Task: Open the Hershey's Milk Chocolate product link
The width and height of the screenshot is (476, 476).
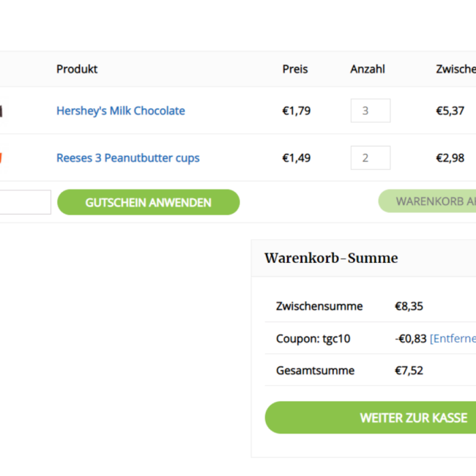Action: (121, 111)
